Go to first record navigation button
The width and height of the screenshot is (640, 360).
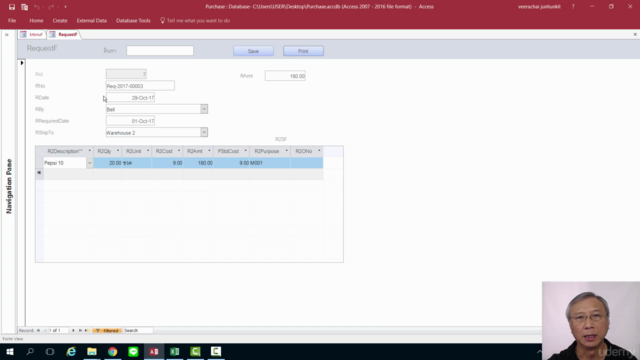tap(38, 331)
